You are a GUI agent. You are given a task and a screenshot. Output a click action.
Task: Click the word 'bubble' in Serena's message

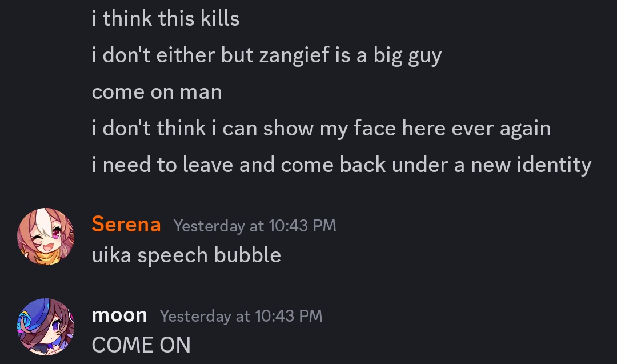pyautogui.click(x=248, y=255)
